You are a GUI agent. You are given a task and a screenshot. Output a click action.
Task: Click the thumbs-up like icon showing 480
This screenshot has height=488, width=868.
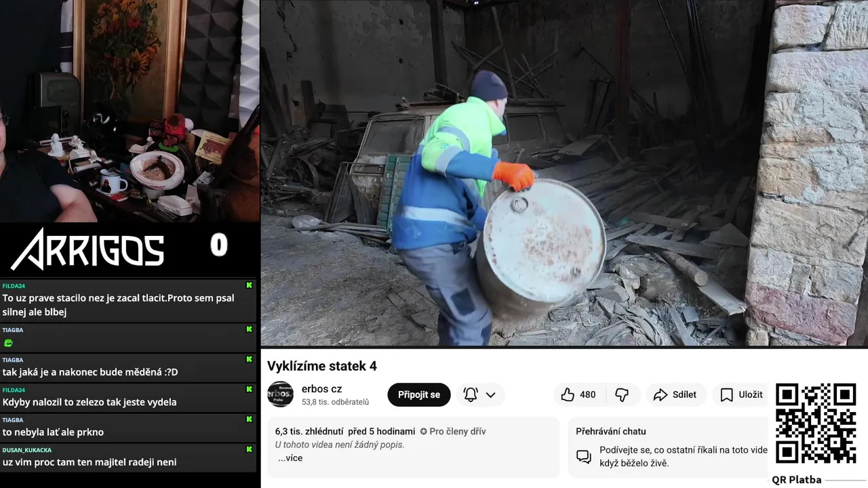[x=568, y=394]
